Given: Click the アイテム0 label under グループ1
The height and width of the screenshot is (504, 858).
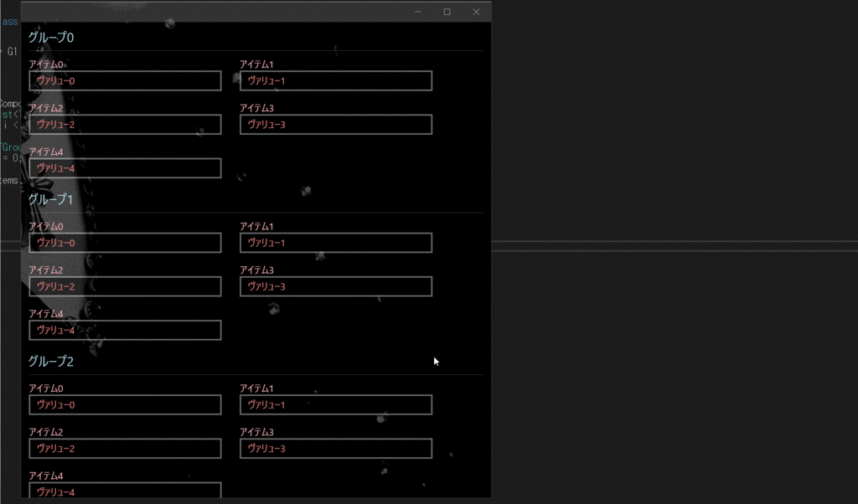Looking at the screenshot, I should click(46, 226).
